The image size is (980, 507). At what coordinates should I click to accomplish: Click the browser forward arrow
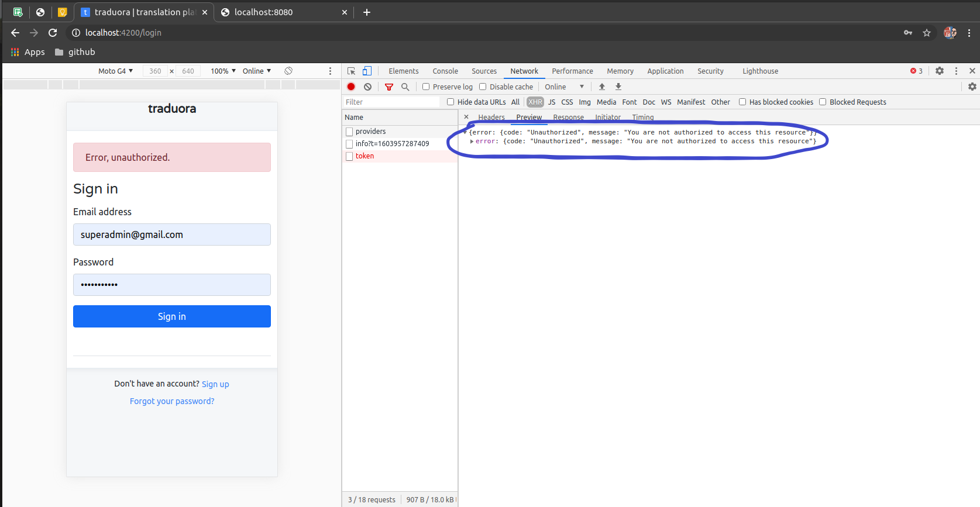point(34,33)
